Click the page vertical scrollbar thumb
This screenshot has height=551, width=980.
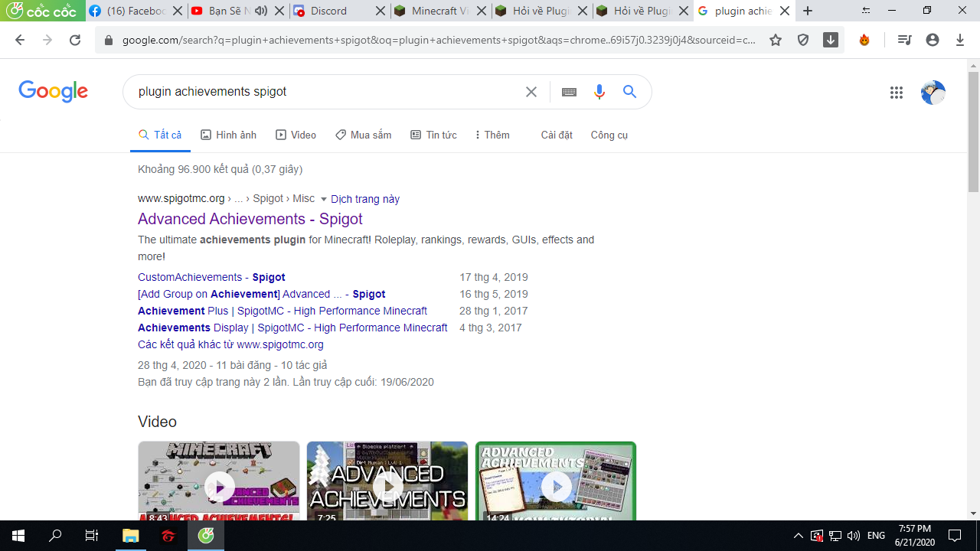pos(973,131)
